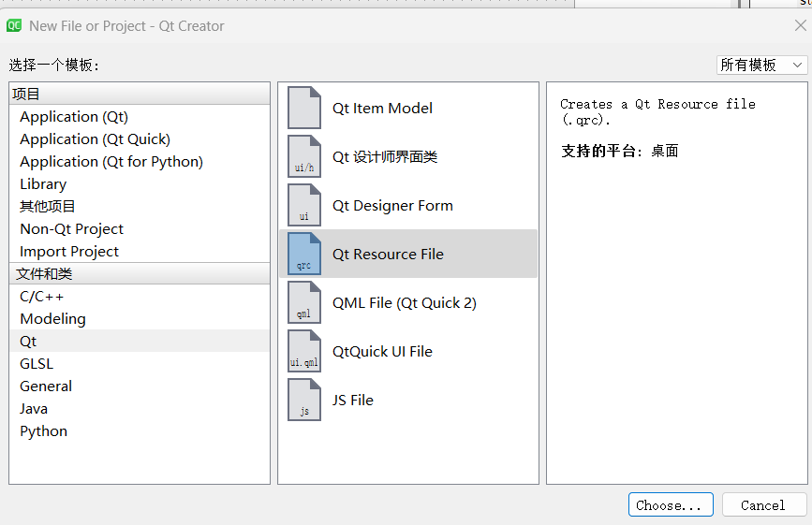Select the GLSL file category
The height and width of the screenshot is (525, 812).
click(x=140, y=364)
